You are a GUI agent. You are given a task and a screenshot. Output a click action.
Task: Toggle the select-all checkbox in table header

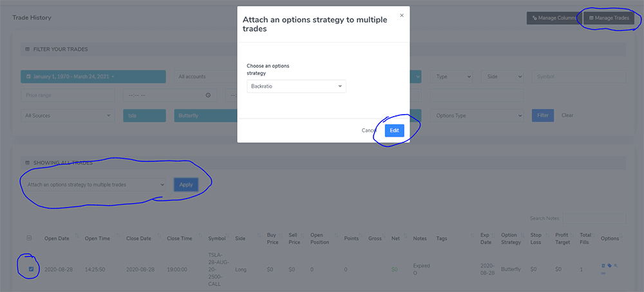(29, 238)
